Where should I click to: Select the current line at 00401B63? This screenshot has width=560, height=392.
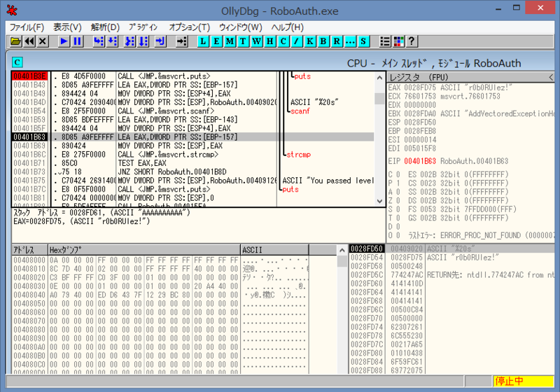pos(193,136)
